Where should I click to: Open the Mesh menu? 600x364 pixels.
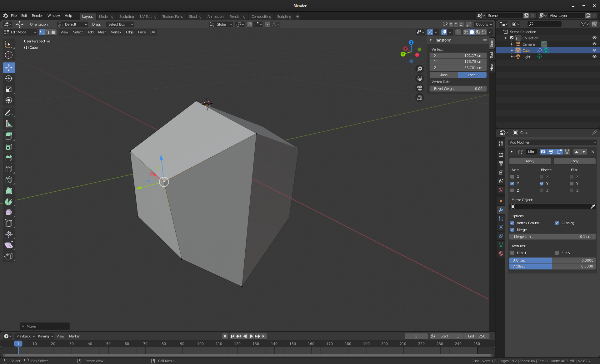[102, 32]
